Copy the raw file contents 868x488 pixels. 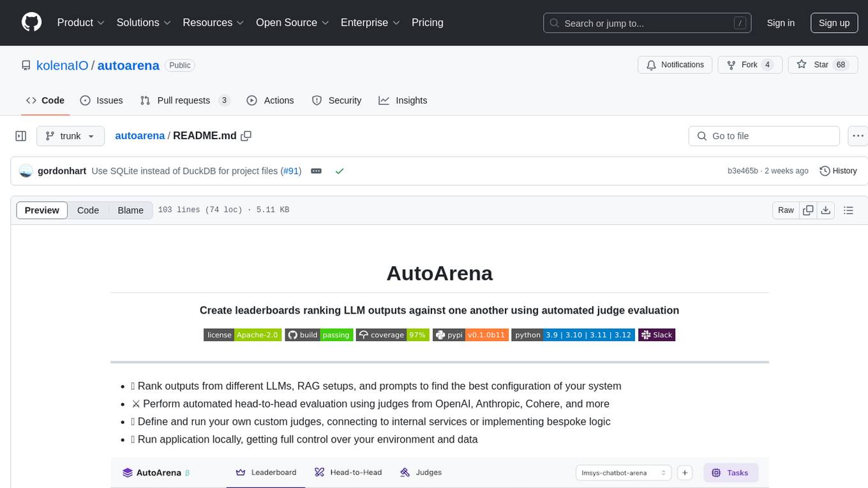tap(808, 210)
